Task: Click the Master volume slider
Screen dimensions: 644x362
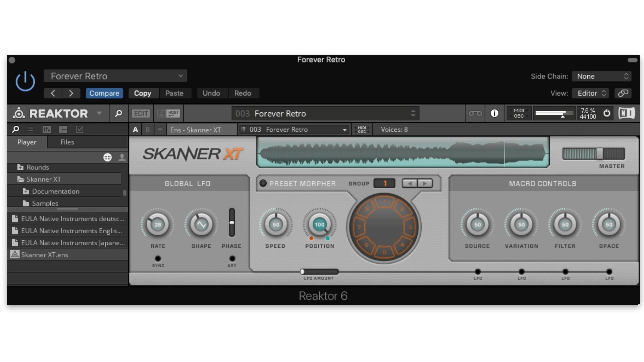Action: click(593, 154)
